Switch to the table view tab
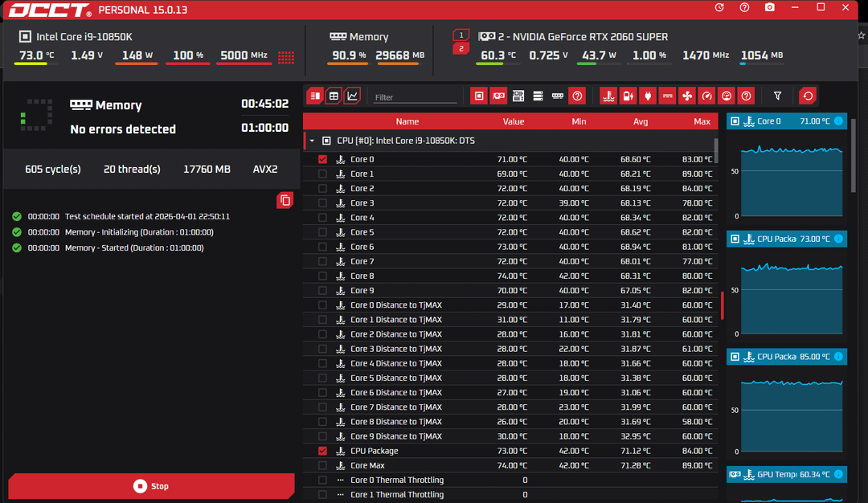 click(x=334, y=96)
